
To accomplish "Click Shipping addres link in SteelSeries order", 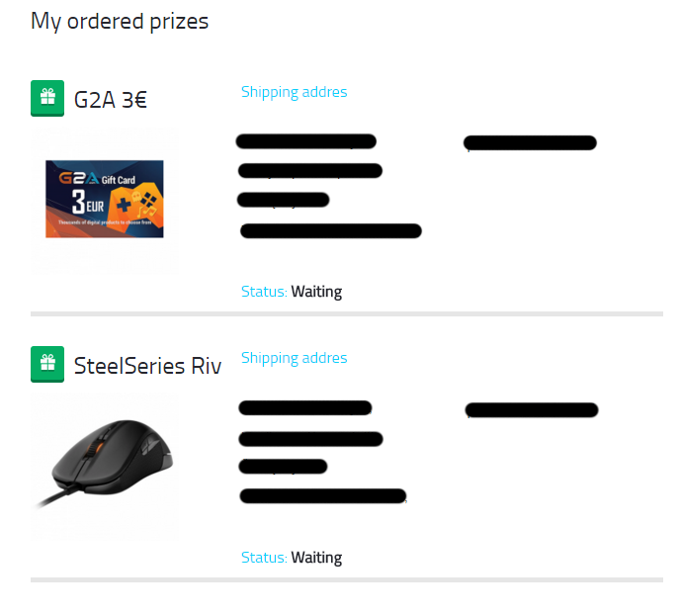I will click(294, 358).
